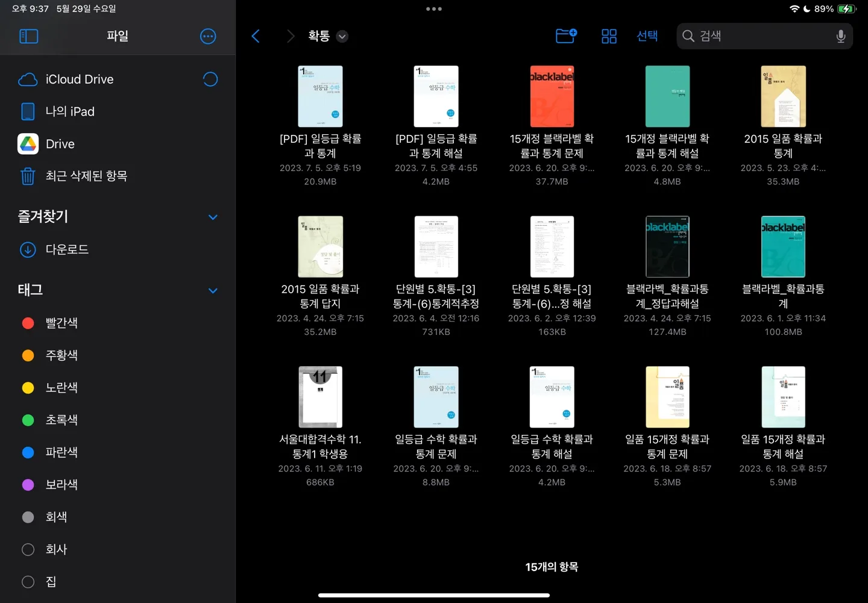Select iCloud Drive location
Image resolution: width=868 pixels, height=603 pixels.
pyautogui.click(x=79, y=80)
